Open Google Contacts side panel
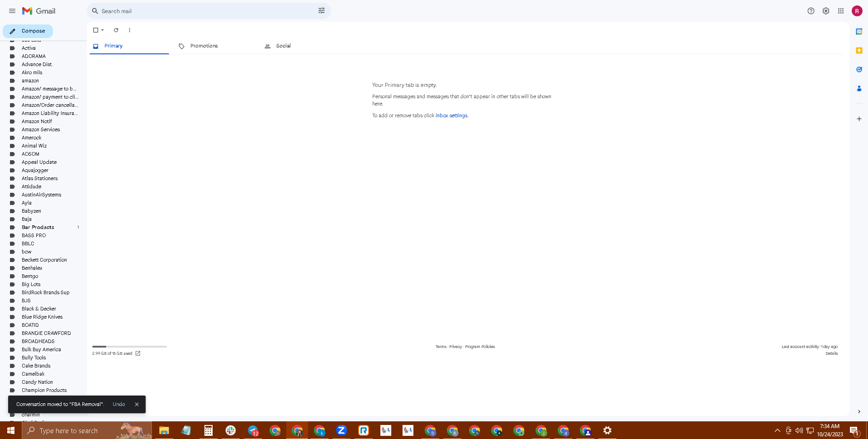 point(859,88)
